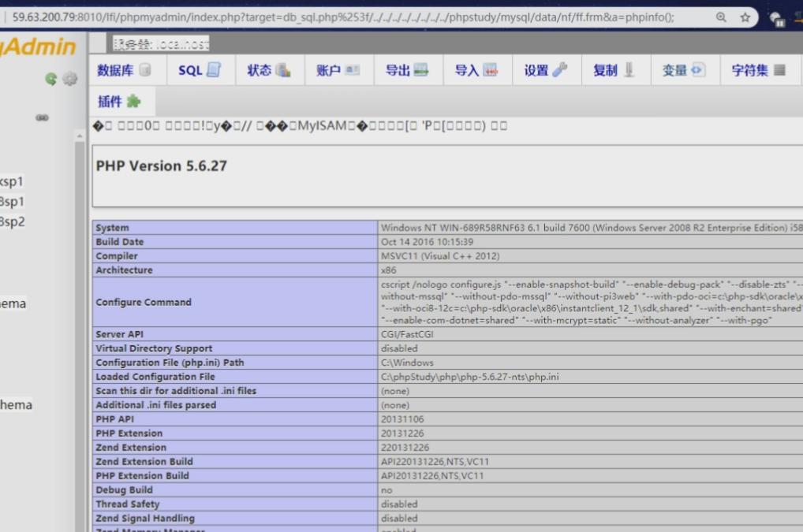Click the PHP Extension label
803x532 pixels.
click(x=129, y=433)
